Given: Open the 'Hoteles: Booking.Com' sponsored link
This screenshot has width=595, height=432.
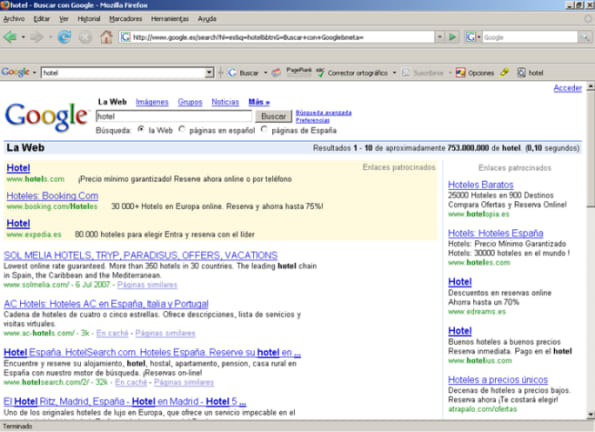Looking at the screenshot, I should click(x=52, y=196).
